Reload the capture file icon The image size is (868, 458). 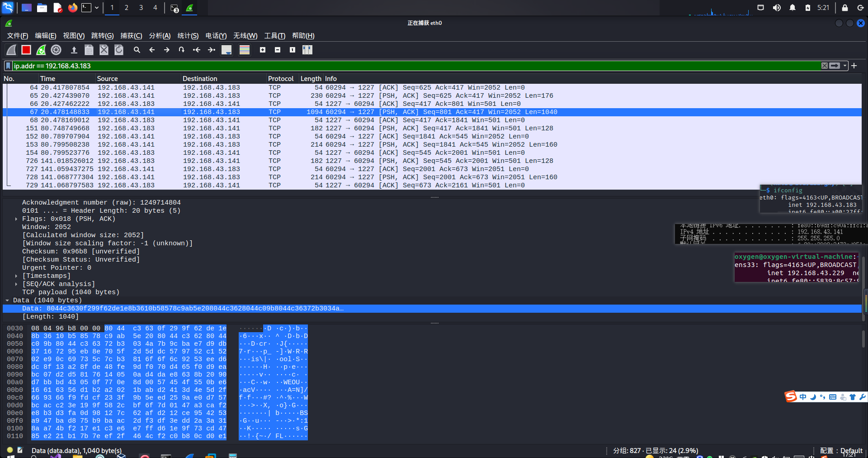(119, 50)
